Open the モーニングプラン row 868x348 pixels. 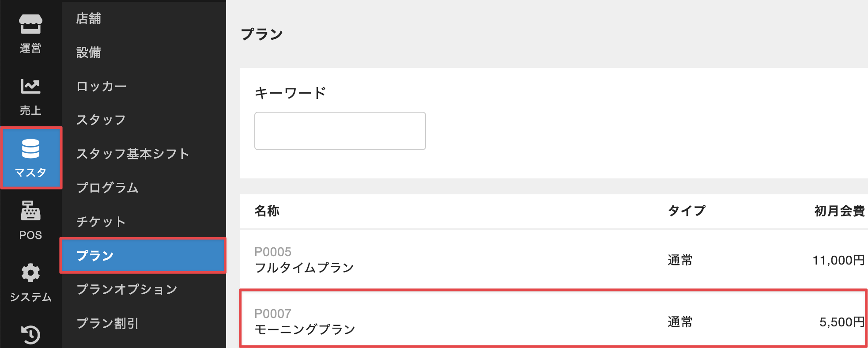[x=305, y=329]
